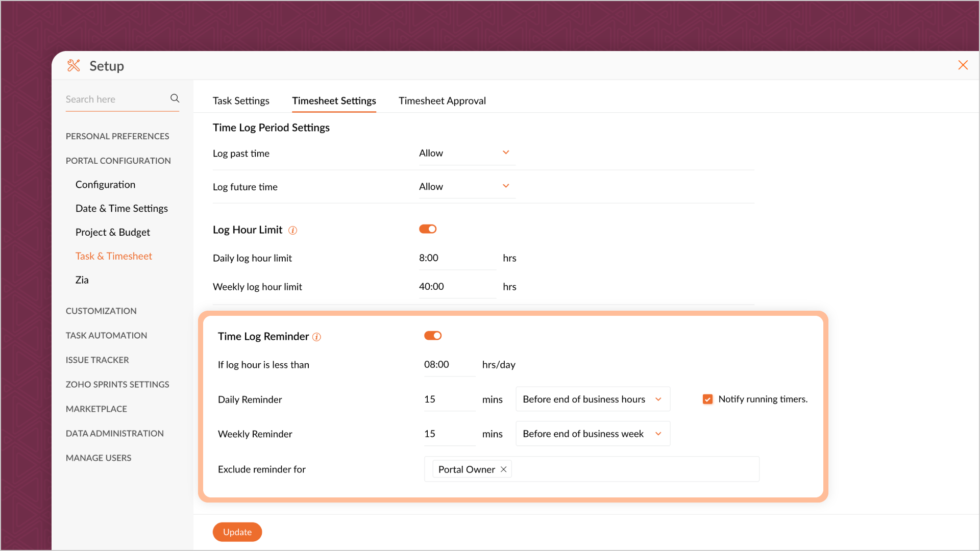This screenshot has height=551, width=980.
Task: Click the search magnifier icon
Action: (x=175, y=98)
